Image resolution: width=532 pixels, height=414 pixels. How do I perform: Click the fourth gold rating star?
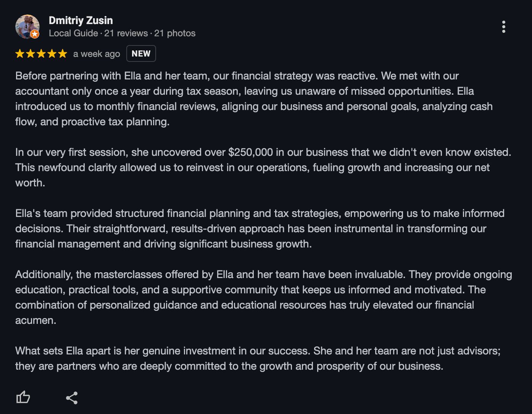point(52,54)
